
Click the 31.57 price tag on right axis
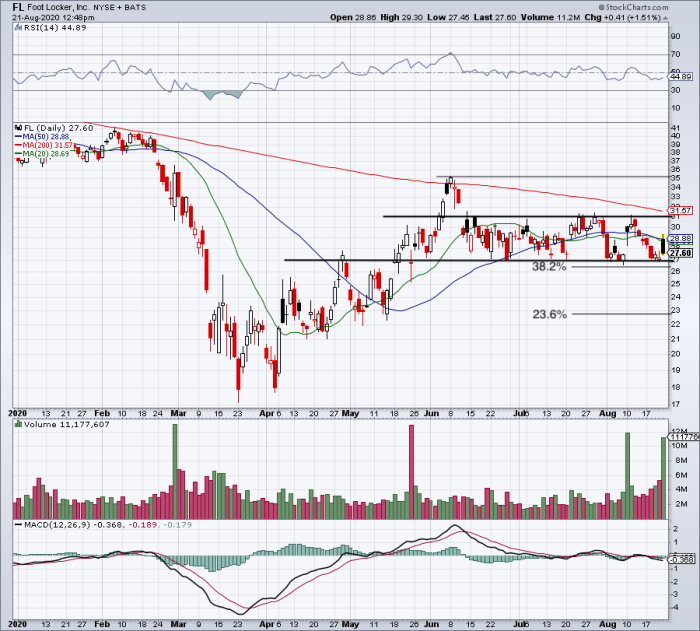[x=680, y=210]
